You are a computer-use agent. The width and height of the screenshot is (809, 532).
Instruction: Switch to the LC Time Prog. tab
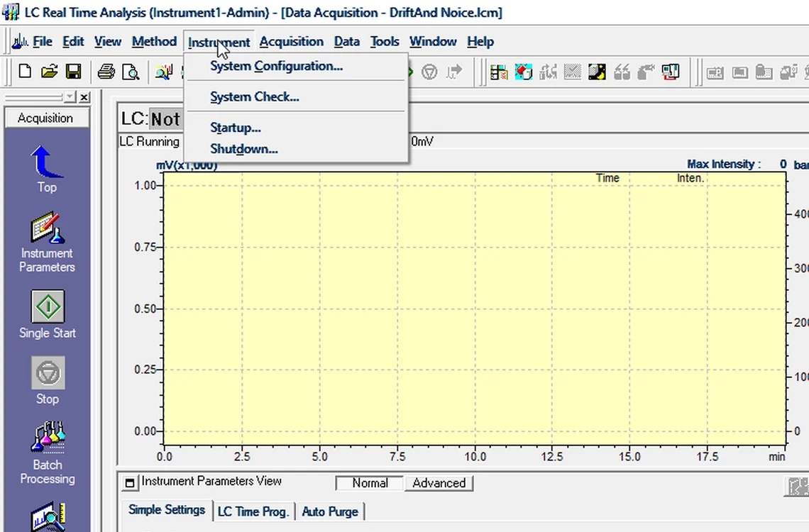coord(253,511)
